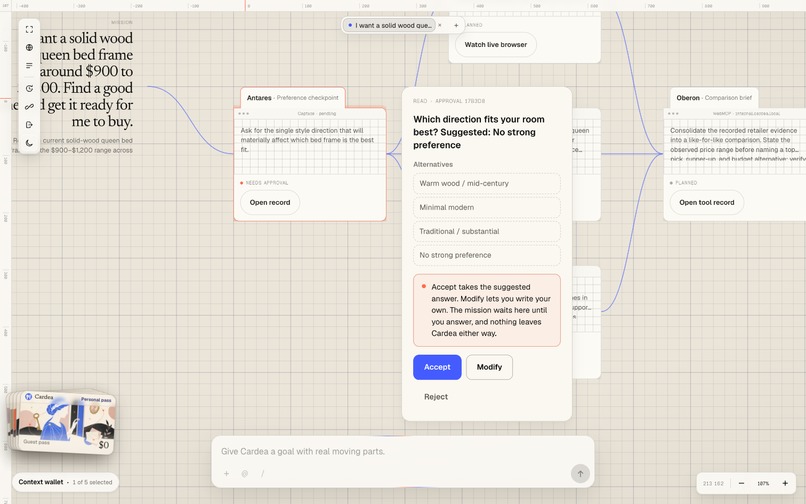Zoom in with the plus button
The image size is (806, 504).
click(785, 483)
